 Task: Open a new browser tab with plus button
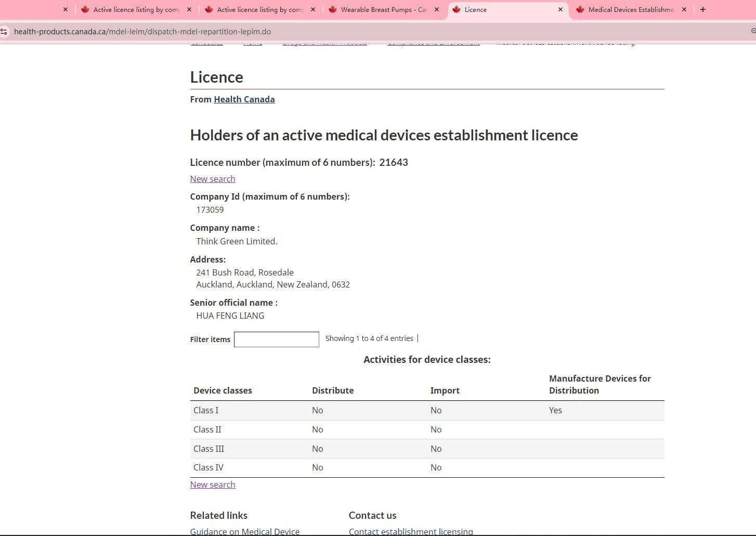tap(702, 9)
